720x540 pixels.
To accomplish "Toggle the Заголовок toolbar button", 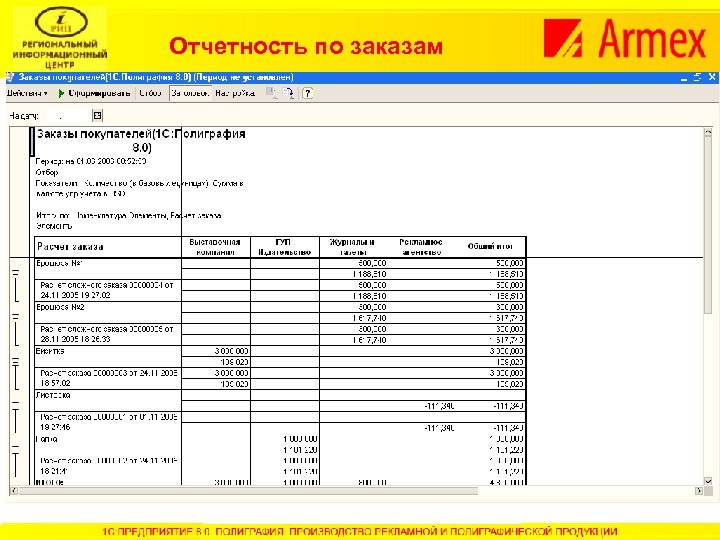I will tap(190, 93).
